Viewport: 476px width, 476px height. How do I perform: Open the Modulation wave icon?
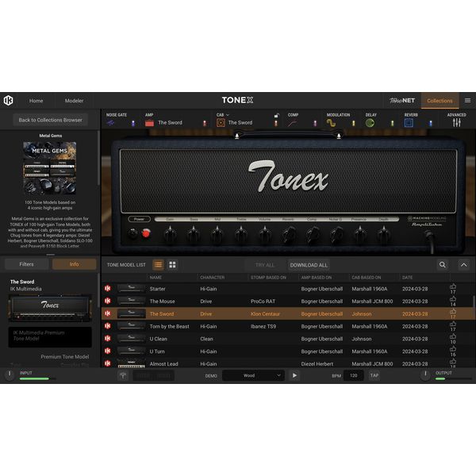331,123
